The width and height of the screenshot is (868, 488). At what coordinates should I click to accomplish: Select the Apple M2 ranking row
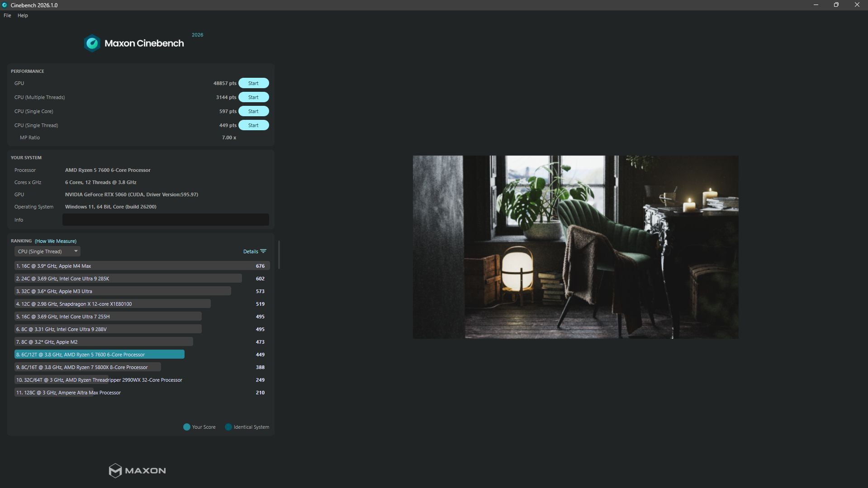click(142, 342)
